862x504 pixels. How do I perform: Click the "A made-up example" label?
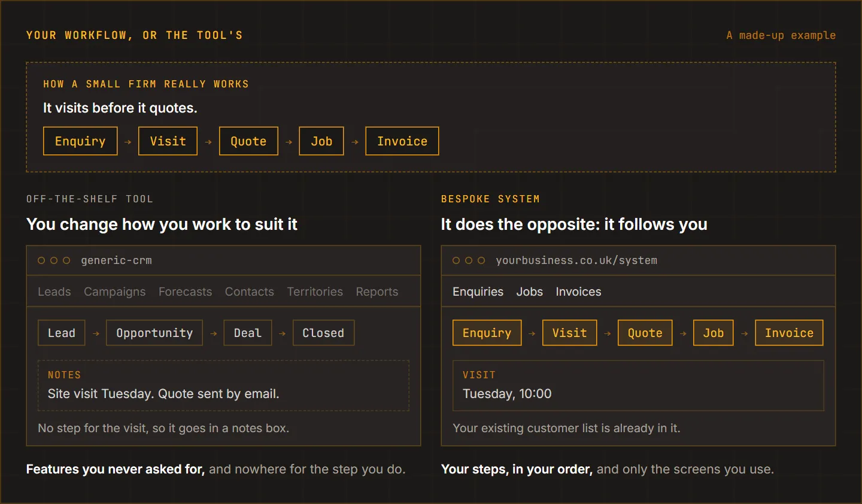(781, 35)
